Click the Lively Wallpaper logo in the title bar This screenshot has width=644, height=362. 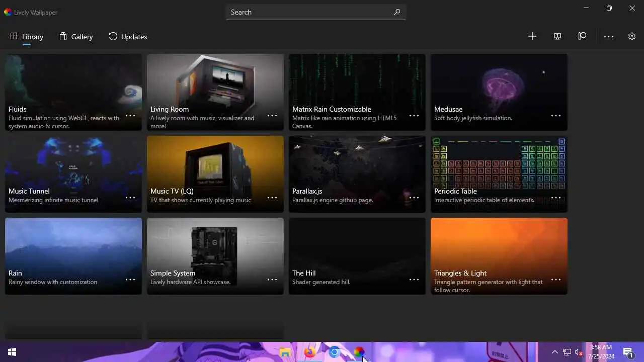(8, 12)
